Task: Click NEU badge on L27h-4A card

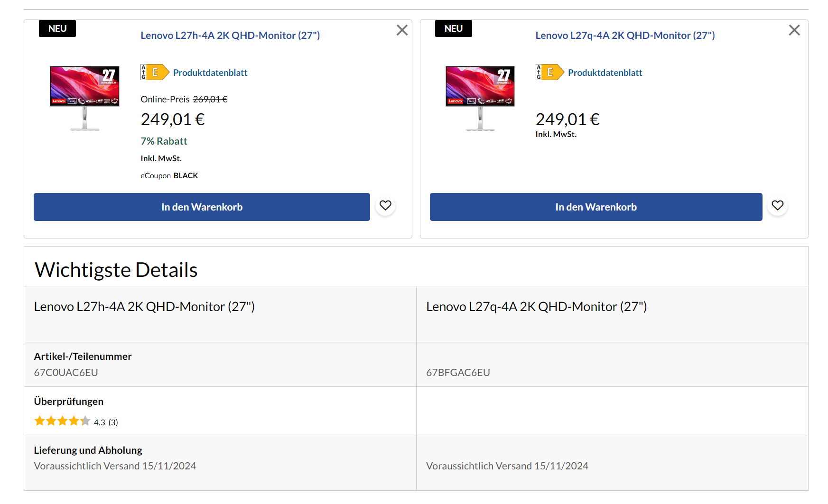Action: pos(57,28)
